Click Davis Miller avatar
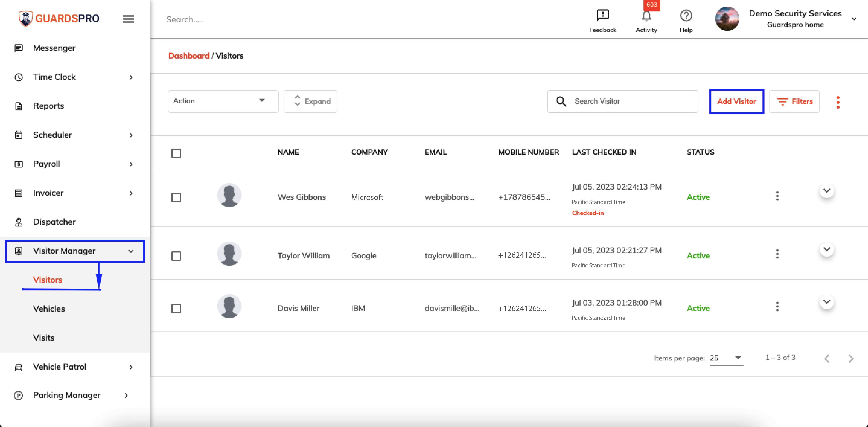Screen dimensions: 868x427 (x=229, y=306)
